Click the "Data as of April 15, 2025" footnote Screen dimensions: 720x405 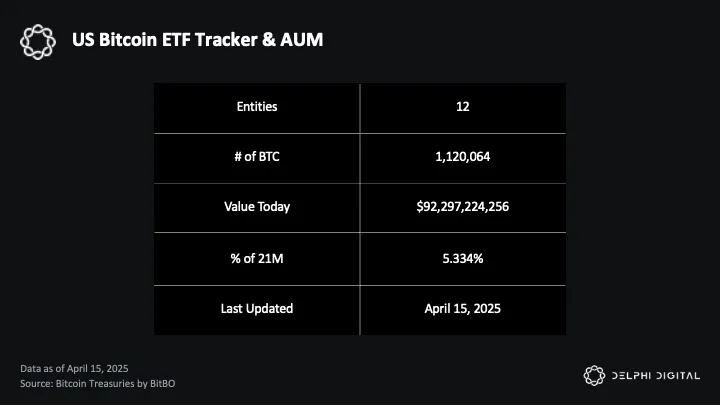74,369
